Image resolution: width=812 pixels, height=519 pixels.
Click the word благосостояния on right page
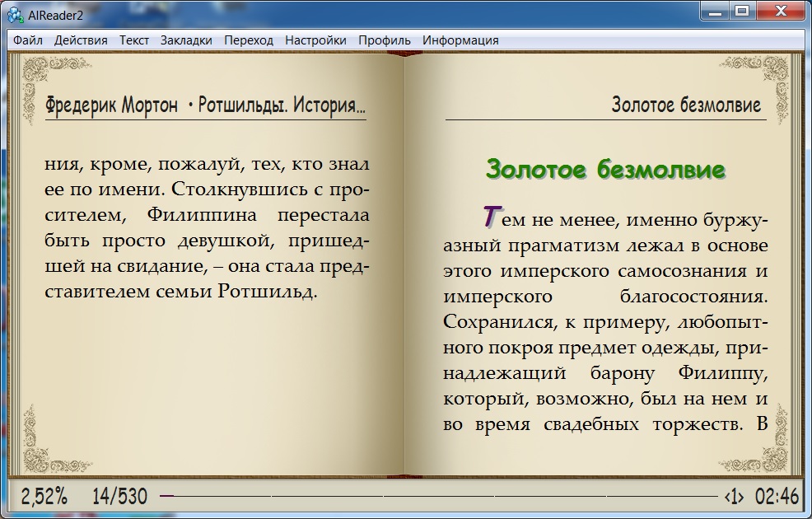(694, 297)
